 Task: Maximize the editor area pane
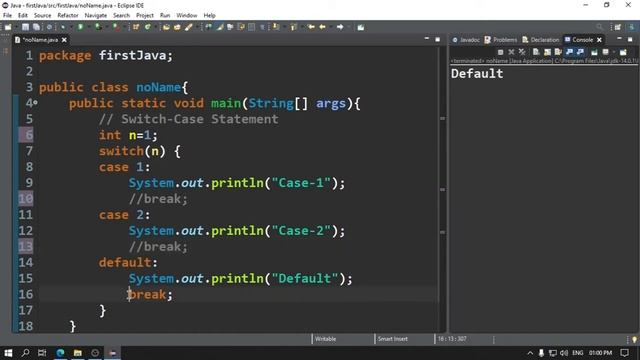click(x=438, y=40)
